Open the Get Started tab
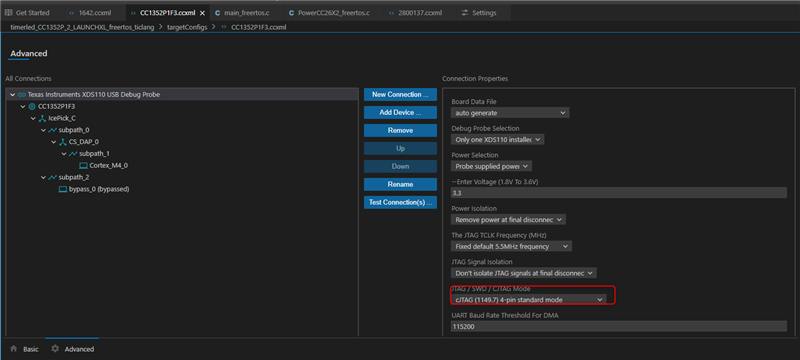 pos(28,13)
